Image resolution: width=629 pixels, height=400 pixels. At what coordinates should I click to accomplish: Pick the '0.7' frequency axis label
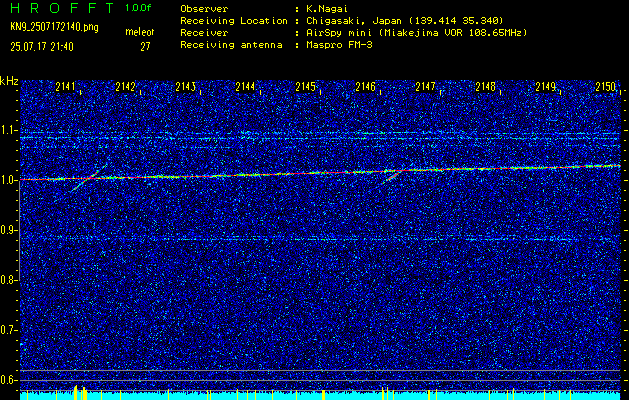tap(8, 330)
